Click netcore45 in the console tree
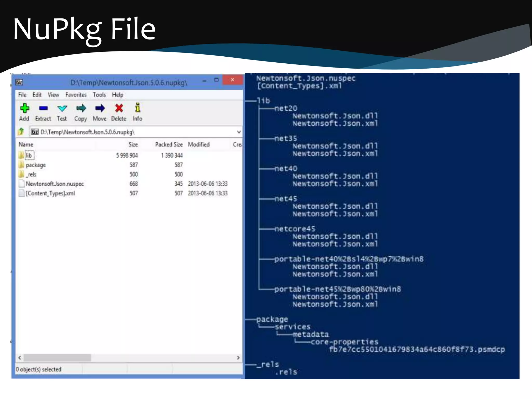Image resolution: width=532 pixels, height=399 pixels. (295, 229)
